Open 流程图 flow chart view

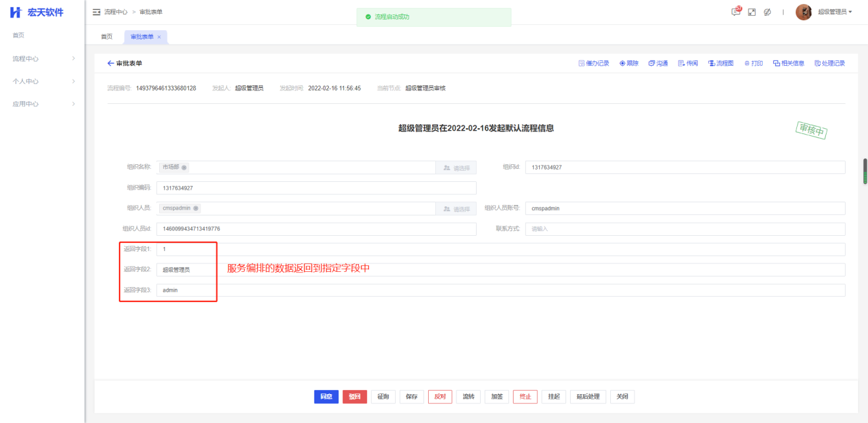(720, 63)
